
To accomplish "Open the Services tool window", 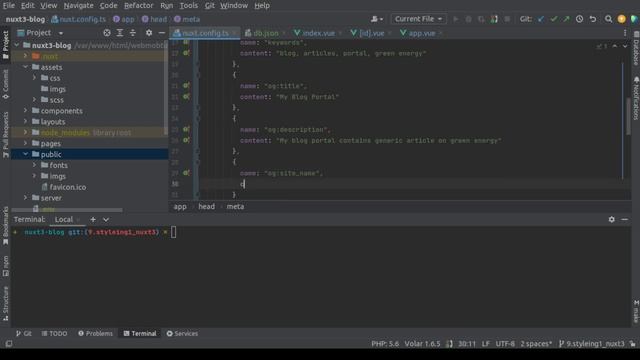I will 182,333.
